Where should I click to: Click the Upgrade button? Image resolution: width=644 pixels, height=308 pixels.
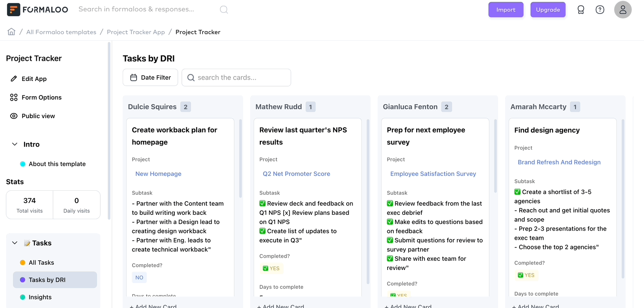548,9
